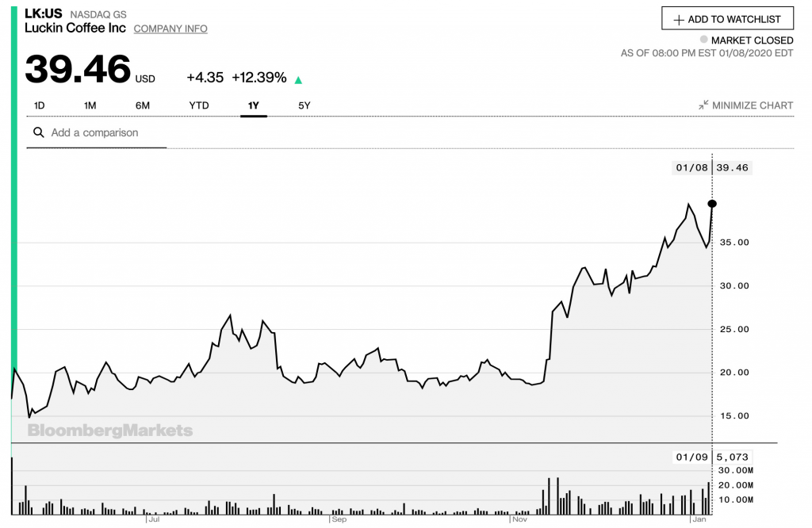
Task: Show the 5Y chart range
Action: pyautogui.click(x=304, y=105)
